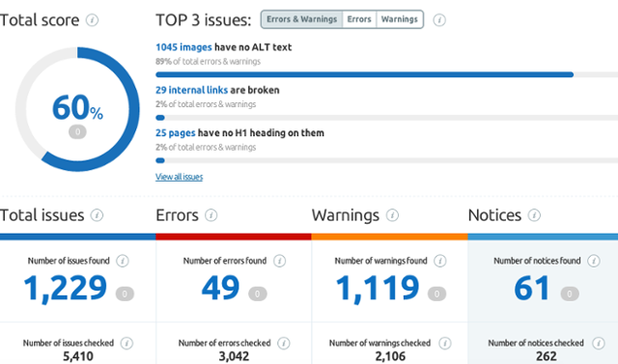The height and width of the screenshot is (364, 618).
Task: Info icon beside Number of notices found
Action: 594,261
